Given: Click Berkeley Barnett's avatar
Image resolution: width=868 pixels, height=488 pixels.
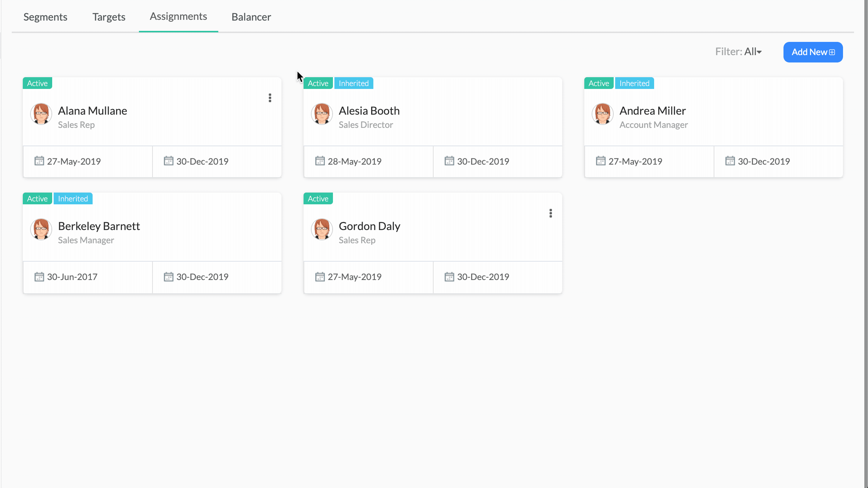Looking at the screenshot, I should click(41, 229).
